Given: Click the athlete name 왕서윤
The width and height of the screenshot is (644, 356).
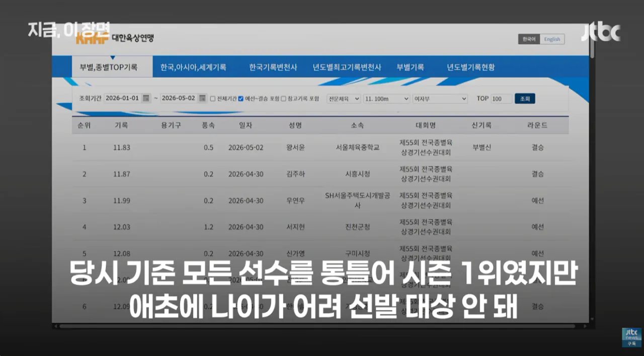Looking at the screenshot, I should point(295,148).
